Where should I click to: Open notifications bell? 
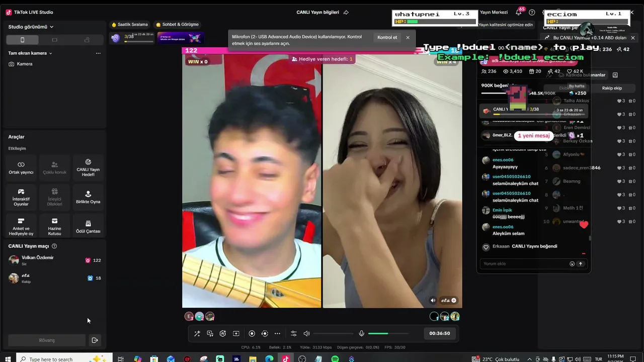(519, 12)
